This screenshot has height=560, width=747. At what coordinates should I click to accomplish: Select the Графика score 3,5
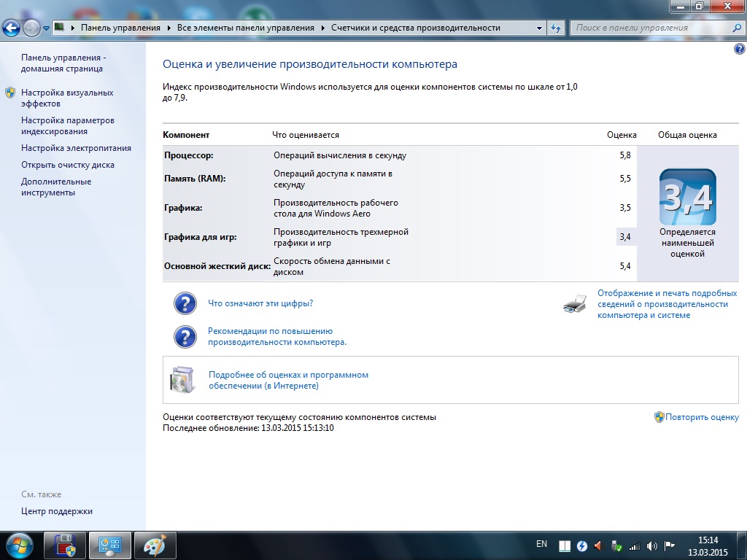(625, 208)
